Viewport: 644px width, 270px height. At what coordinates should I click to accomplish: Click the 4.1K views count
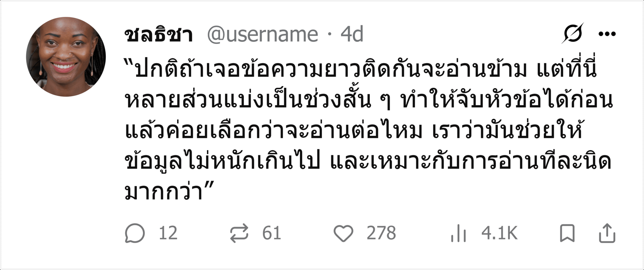coord(500,233)
